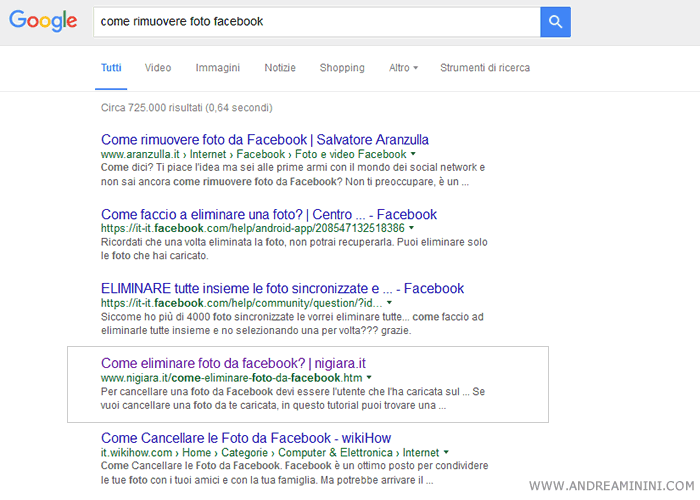The width and height of the screenshot is (700, 500).
Task: Expand arrow beside facebook.com/help/community URL
Action: 389,303
